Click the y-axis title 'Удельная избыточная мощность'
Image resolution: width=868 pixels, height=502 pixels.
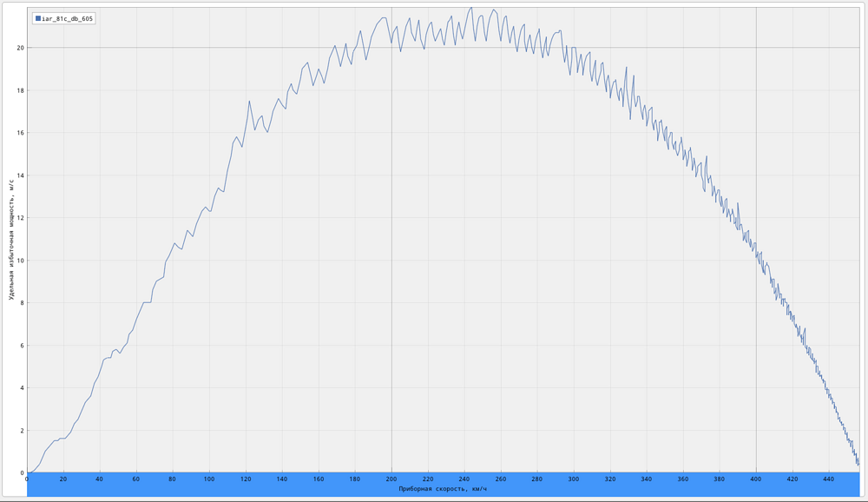tap(11, 240)
